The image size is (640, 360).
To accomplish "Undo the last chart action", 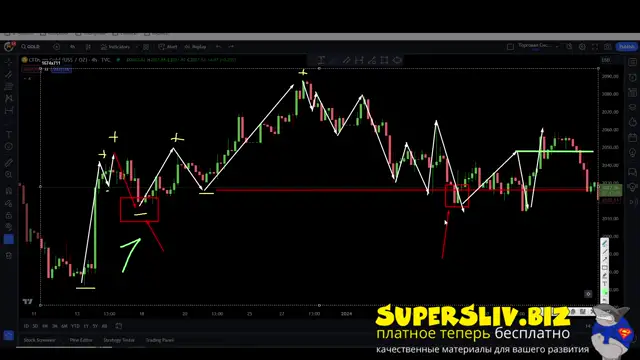I will click(x=218, y=47).
